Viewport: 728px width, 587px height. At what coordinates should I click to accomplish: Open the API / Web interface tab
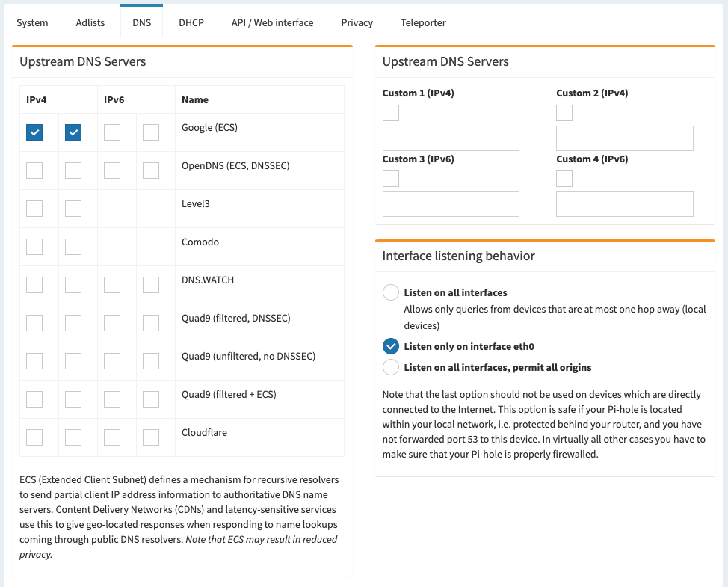point(272,22)
